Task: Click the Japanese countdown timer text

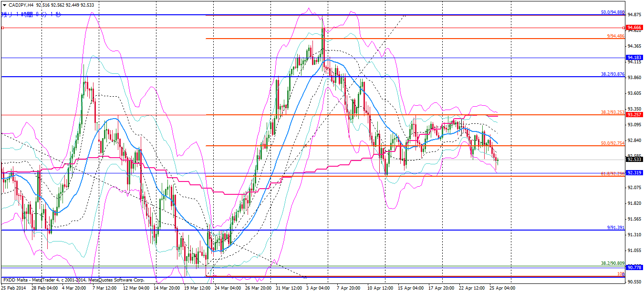Action: pos(31,15)
